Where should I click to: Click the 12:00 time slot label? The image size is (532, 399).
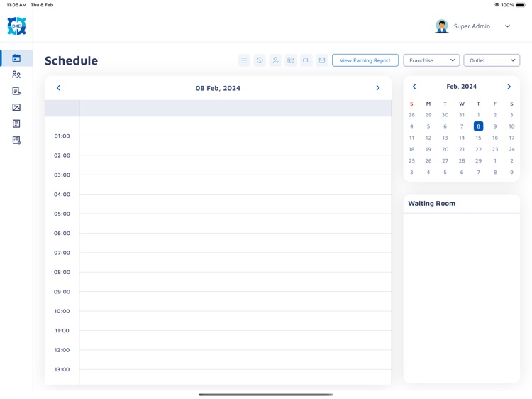(x=62, y=350)
